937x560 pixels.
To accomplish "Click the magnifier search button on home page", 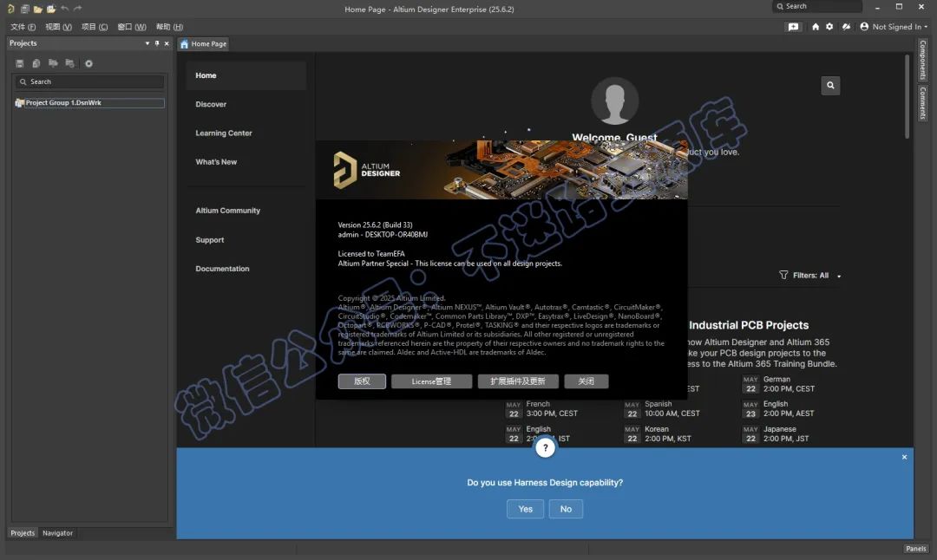I will click(x=830, y=85).
